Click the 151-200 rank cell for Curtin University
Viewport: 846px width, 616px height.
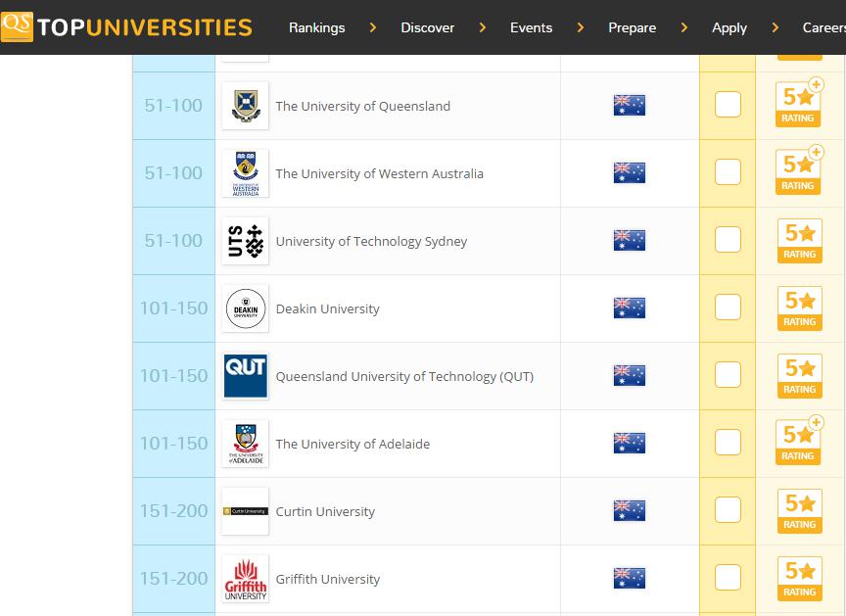tap(173, 511)
